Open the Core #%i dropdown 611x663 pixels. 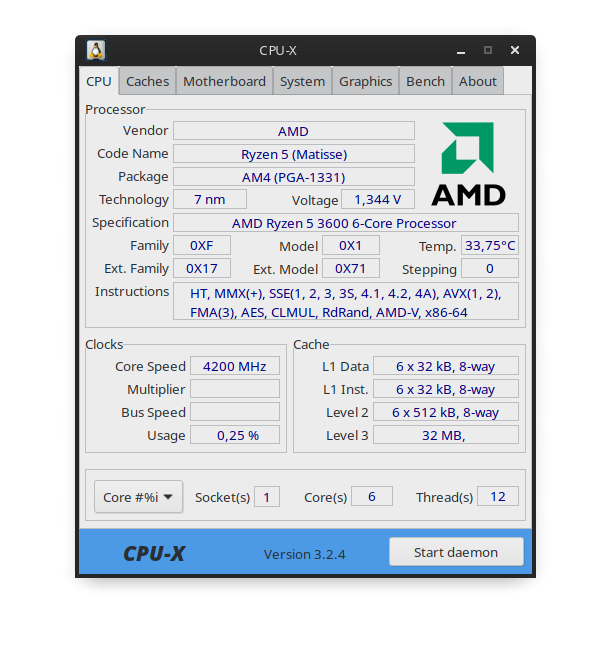pos(138,497)
